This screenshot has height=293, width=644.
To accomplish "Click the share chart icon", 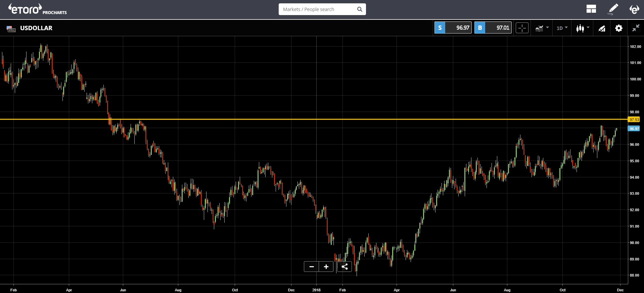I will (x=344, y=267).
